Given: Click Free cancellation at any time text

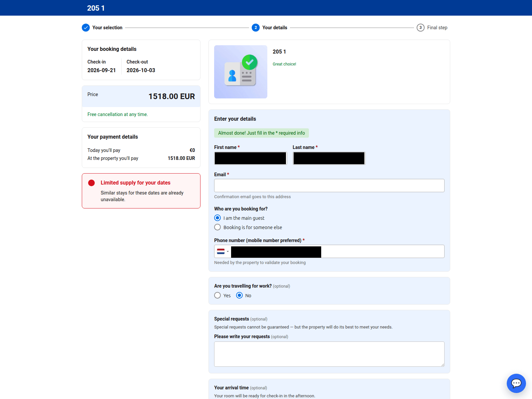Looking at the screenshot, I should click(118, 114).
